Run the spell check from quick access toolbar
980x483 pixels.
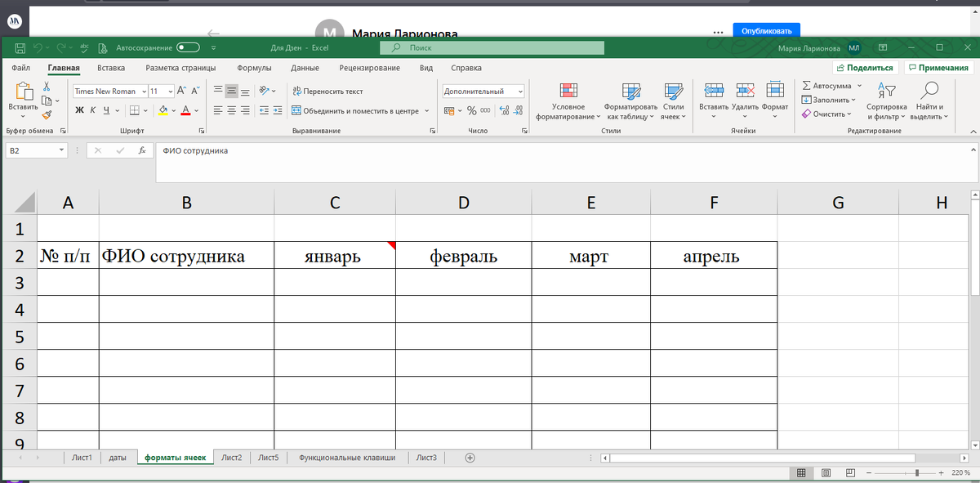tap(84, 48)
